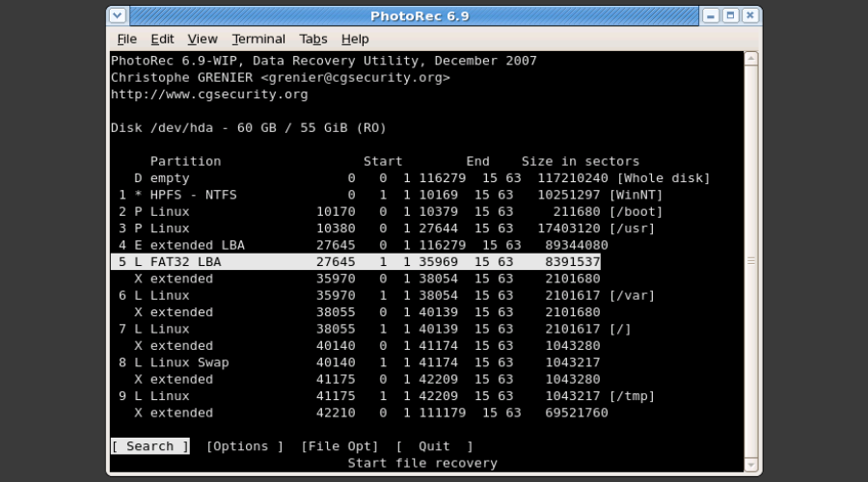Click the 'Disk /dev/hda - 60 GB' line

point(249,128)
